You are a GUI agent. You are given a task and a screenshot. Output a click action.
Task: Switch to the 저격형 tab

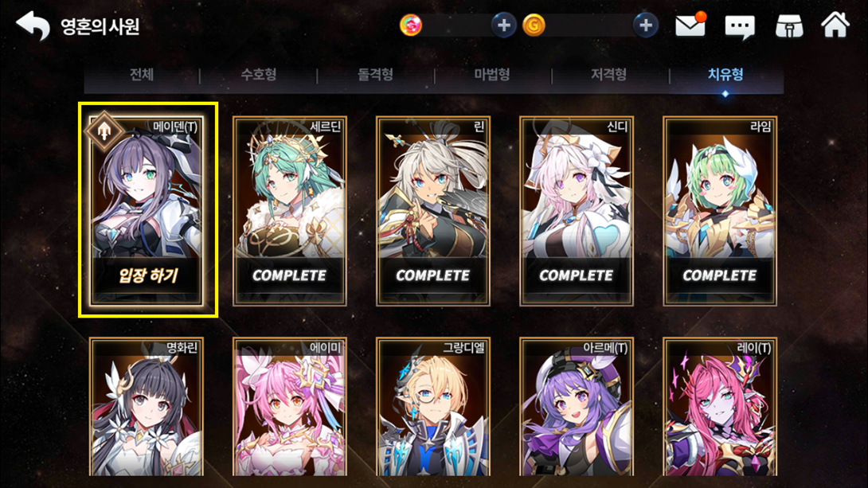[609, 75]
